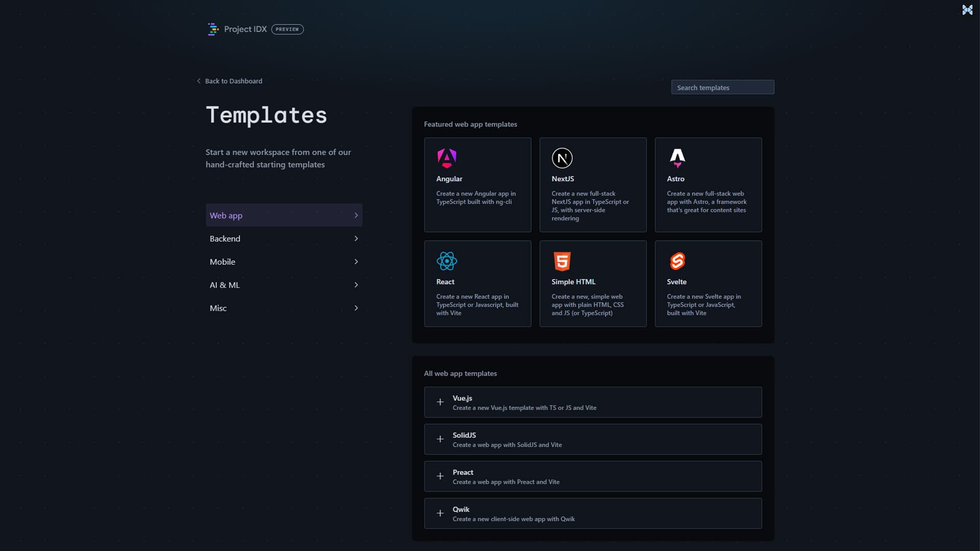Choose the Simple HTML template title
Viewport: 980px width, 551px height.
click(573, 282)
